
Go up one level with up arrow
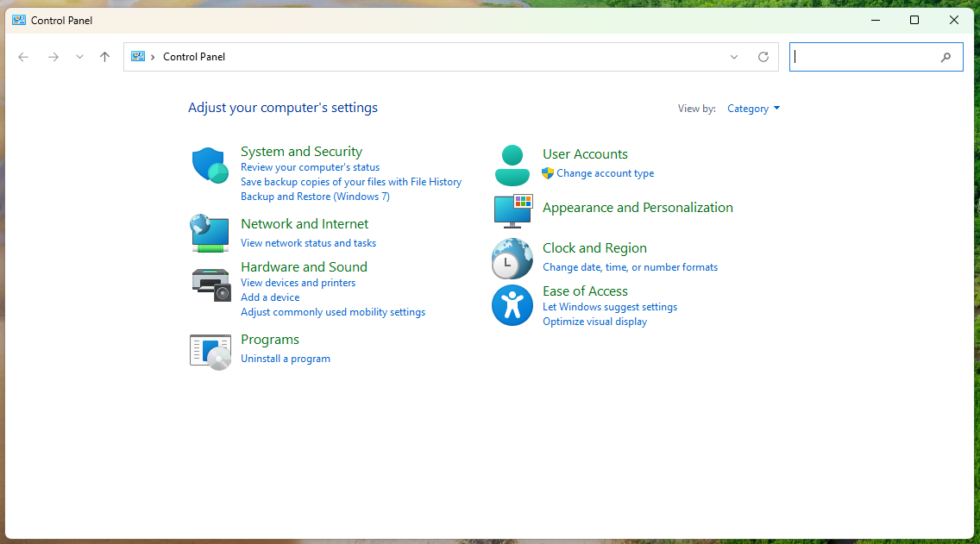pyautogui.click(x=104, y=57)
